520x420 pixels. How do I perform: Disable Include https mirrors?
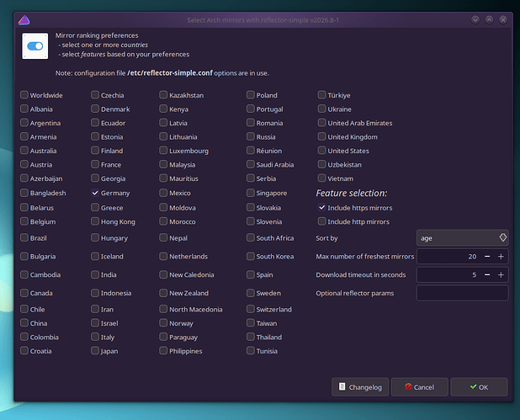pos(321,207)
